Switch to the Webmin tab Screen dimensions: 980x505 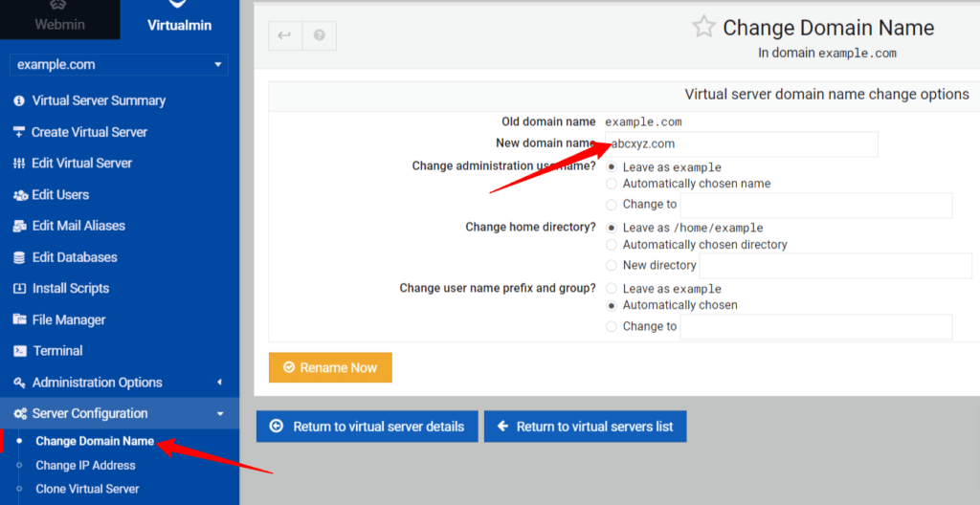pyautogui.click(x=60, y=19)
